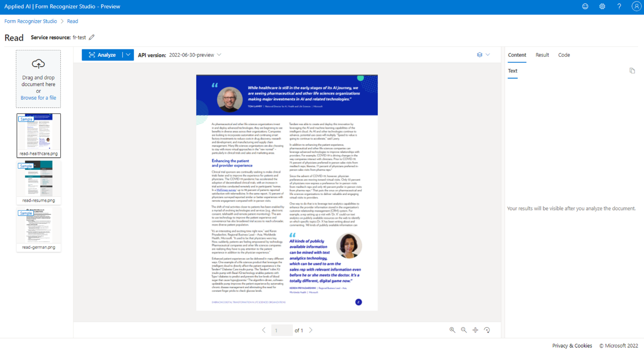This screenshot has width=644, height=351.
Task: Select the read-german.png sample thumbnail
Action: pyautogui.click(x=39, y=229)
